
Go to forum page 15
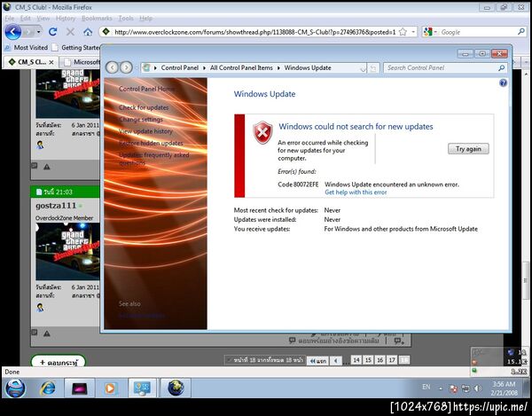[368, 360]
